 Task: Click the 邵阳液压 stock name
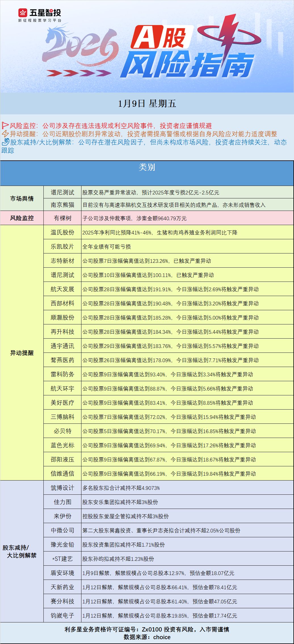62,459
